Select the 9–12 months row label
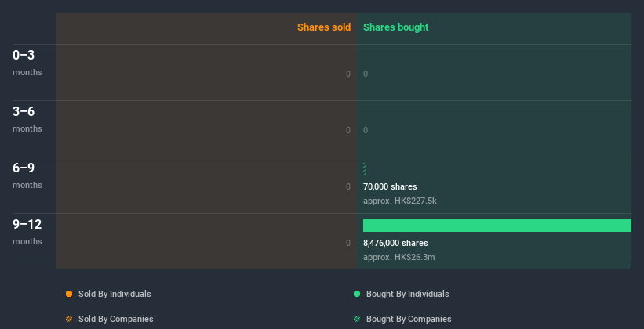The height and width of the screenshot is (329, 644). click(x=27, y=225)
